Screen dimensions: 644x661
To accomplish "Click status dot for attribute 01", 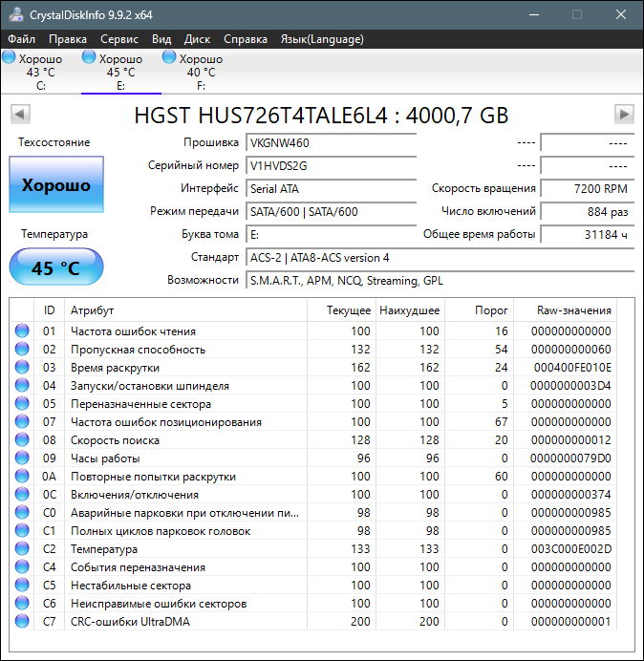I will click(22, 330).
